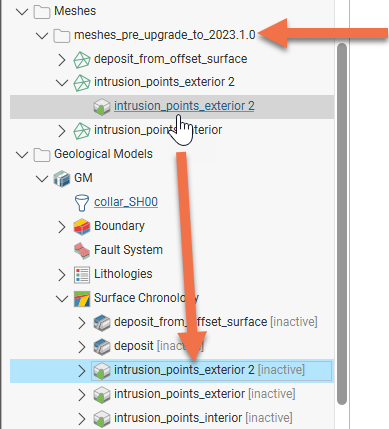This screenshot has height=429, width=389.
Task: Click the Surface Chronology icon
Action: (82, 299)
